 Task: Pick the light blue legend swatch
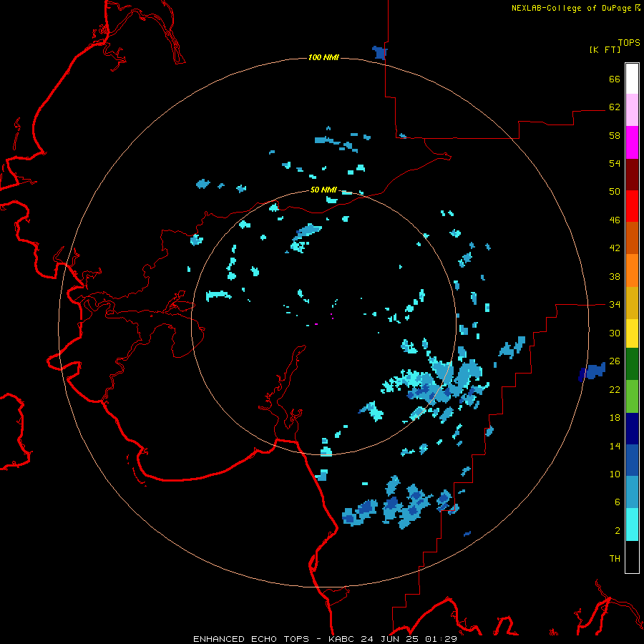[632, 492]
